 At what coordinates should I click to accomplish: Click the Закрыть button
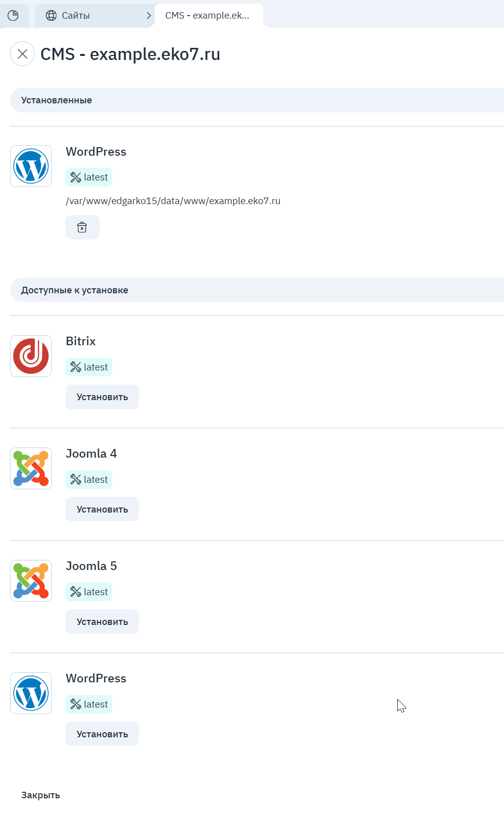41,795
